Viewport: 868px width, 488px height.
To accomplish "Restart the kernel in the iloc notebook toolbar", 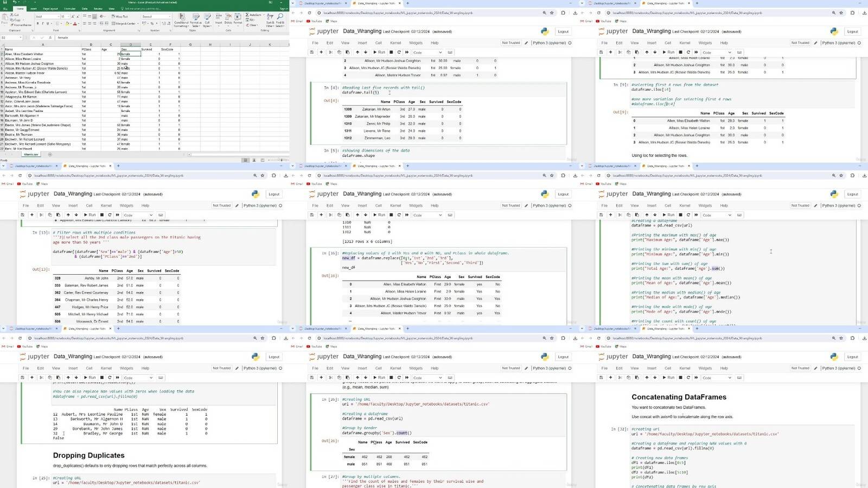I will coord(688,52).
